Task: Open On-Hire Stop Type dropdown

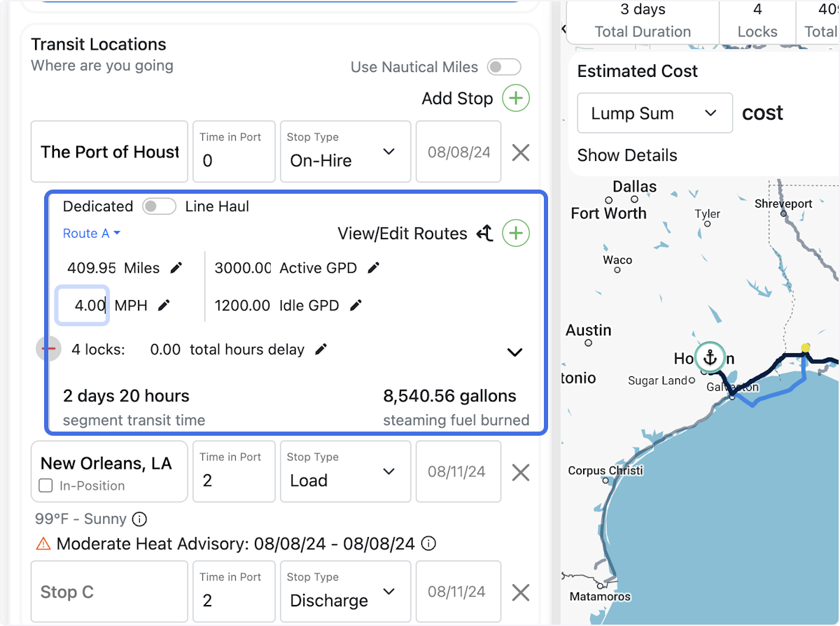Action: [x=345, y=152]
